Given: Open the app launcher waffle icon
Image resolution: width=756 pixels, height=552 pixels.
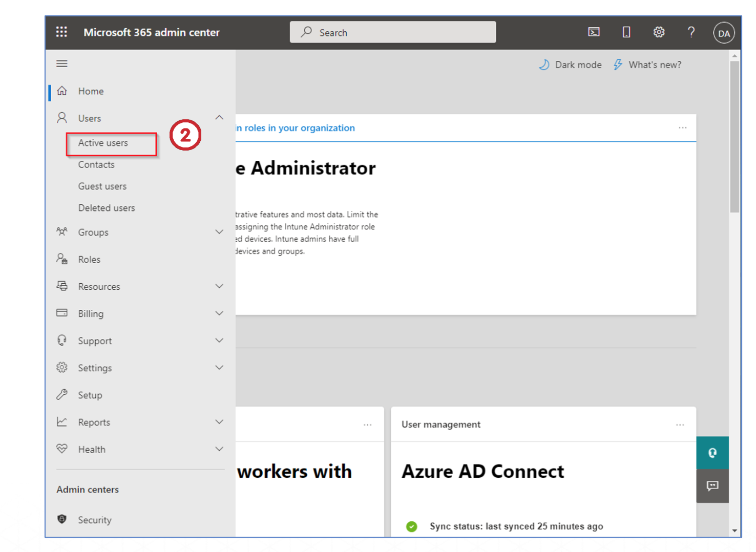Looking at the screenshot, I should (x=61, y=32).
